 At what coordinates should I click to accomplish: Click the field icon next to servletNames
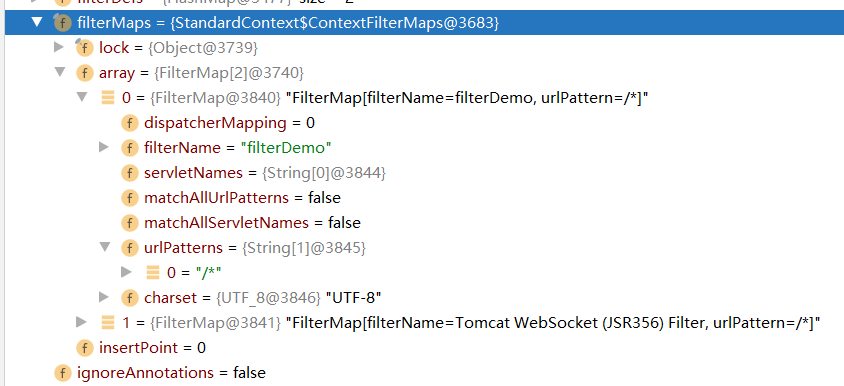point(130,173)
